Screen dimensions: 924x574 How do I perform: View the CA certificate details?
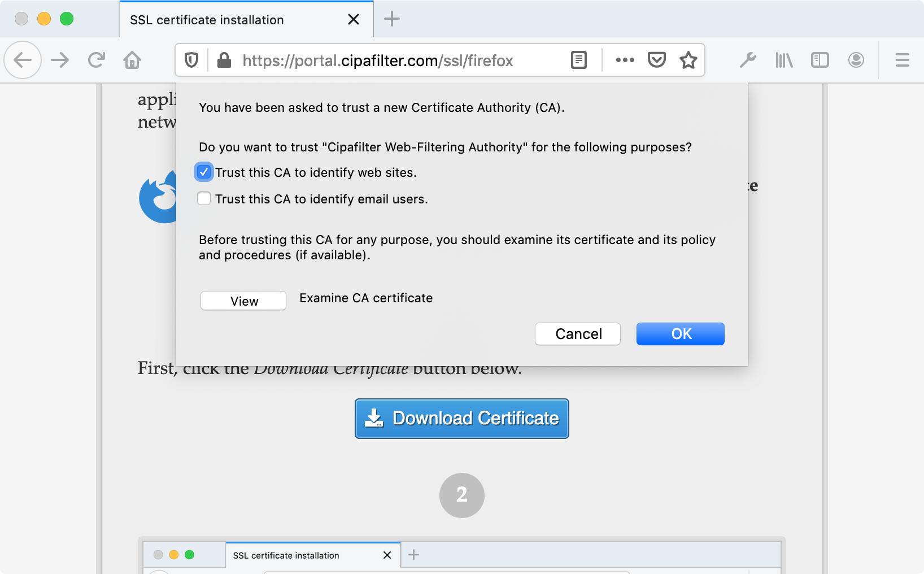243,301
